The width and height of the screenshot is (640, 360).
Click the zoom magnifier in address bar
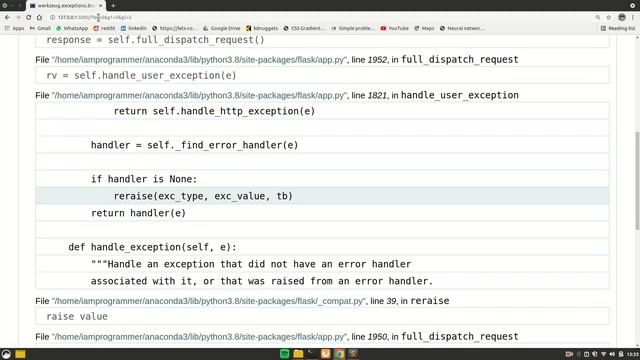tap(598, 17)
